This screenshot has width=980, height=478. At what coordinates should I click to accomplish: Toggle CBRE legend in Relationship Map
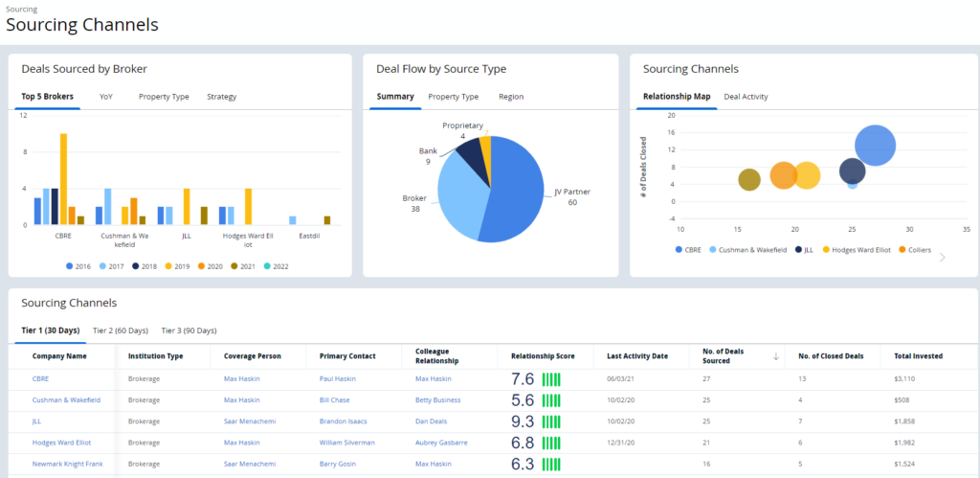click(x=688, y=250)
